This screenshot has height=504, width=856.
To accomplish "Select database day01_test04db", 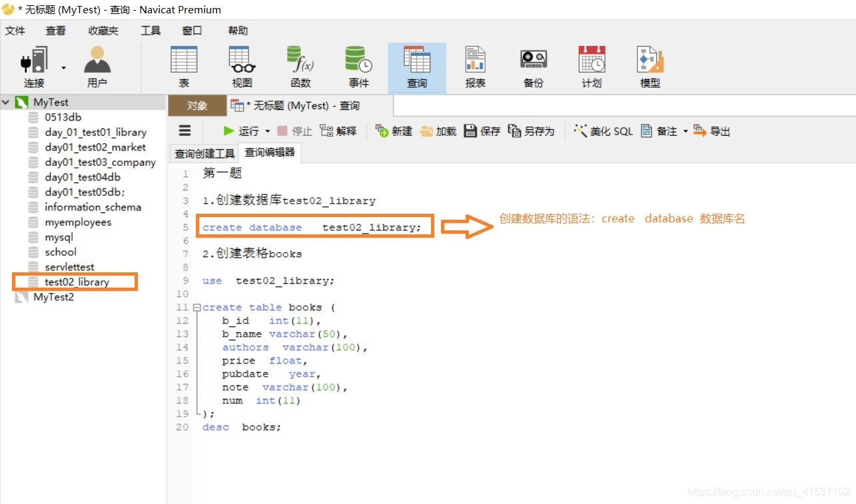I will click(83, 177).
